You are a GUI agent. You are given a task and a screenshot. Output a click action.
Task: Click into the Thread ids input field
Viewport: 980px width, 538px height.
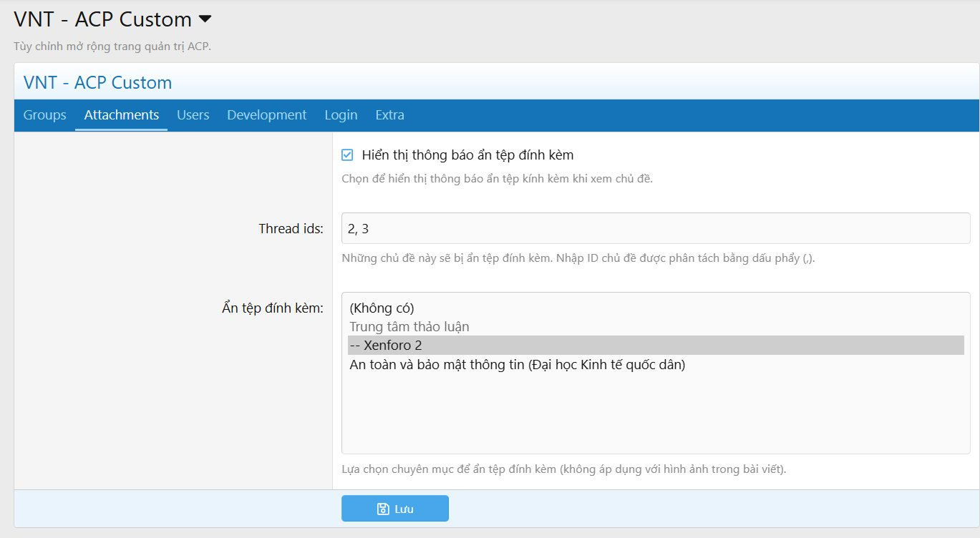click(656, 228)
